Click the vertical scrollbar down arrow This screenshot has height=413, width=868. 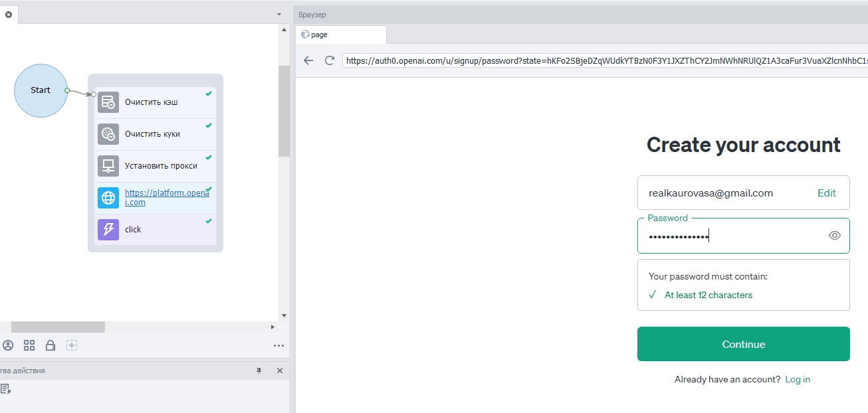click(284, 315)
